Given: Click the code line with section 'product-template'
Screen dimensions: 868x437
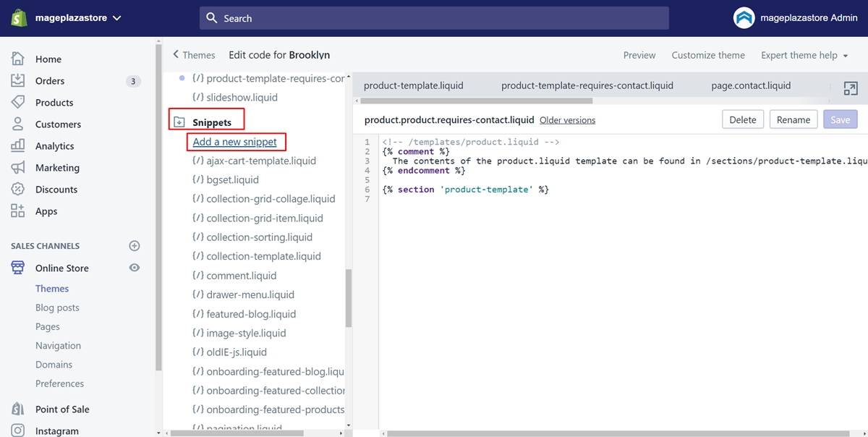Looking at the screenshot, I should [x=466, y=189].
